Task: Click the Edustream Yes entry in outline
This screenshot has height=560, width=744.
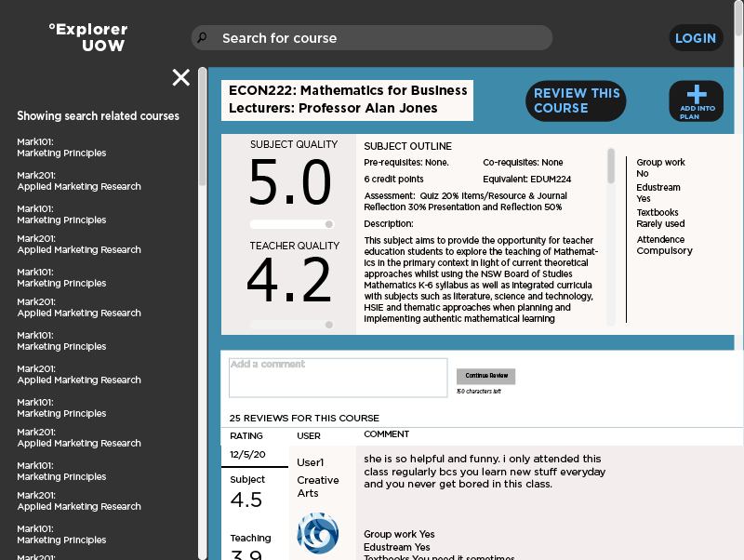Action: click(658, 193)
